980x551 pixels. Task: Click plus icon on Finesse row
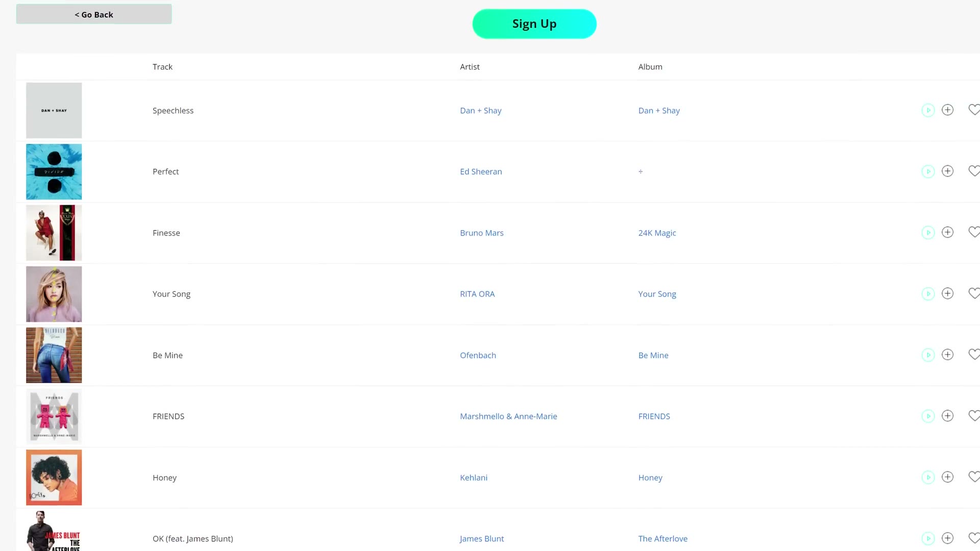pos(947,232)
